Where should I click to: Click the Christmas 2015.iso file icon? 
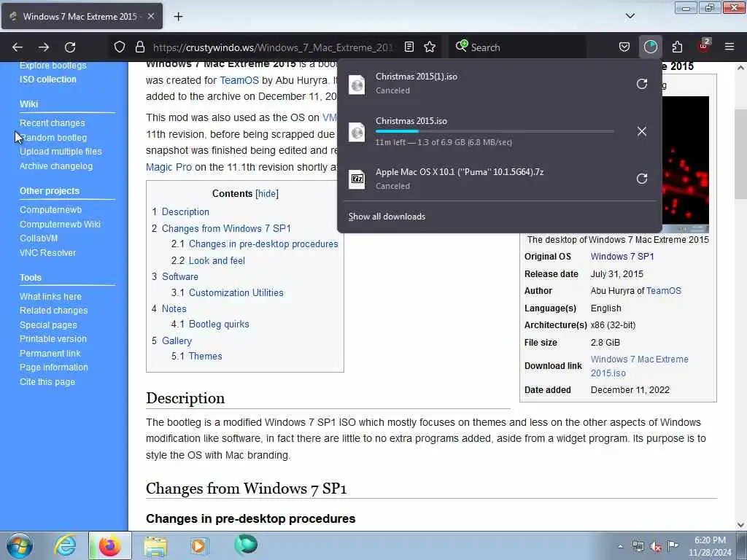(x=357, y=132)
